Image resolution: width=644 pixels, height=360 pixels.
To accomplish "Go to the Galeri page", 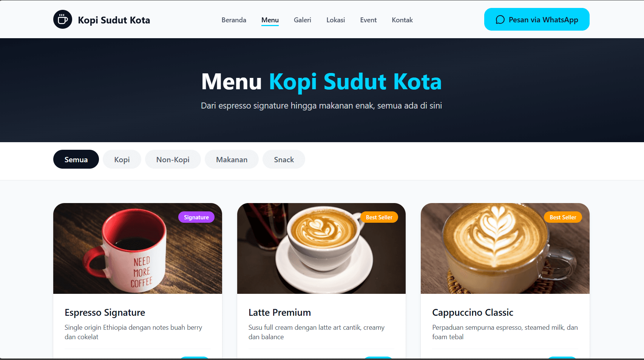I will pyautogui.click(x=303, y=20).
